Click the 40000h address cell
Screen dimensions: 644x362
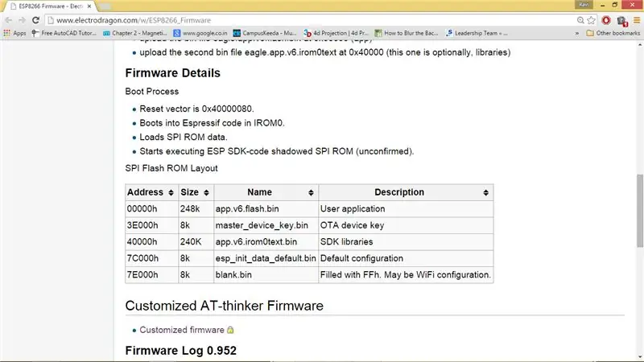pyautogui.click(x=151, y=242)
